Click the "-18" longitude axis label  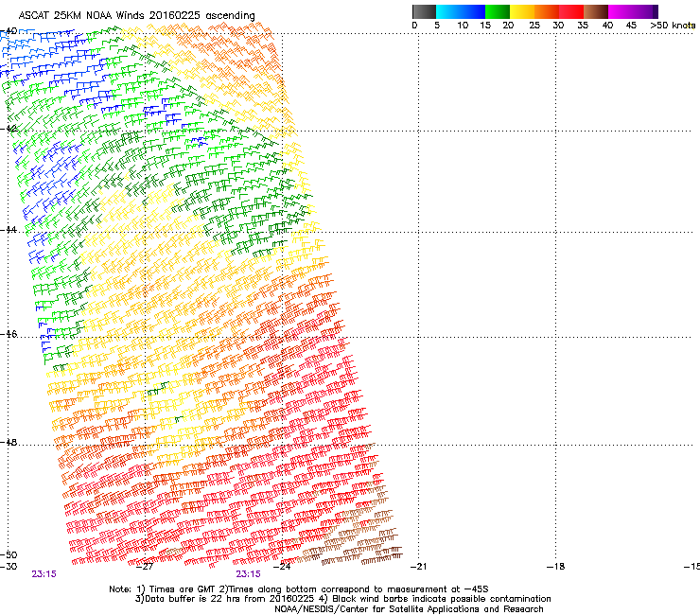tap(556, 567)
